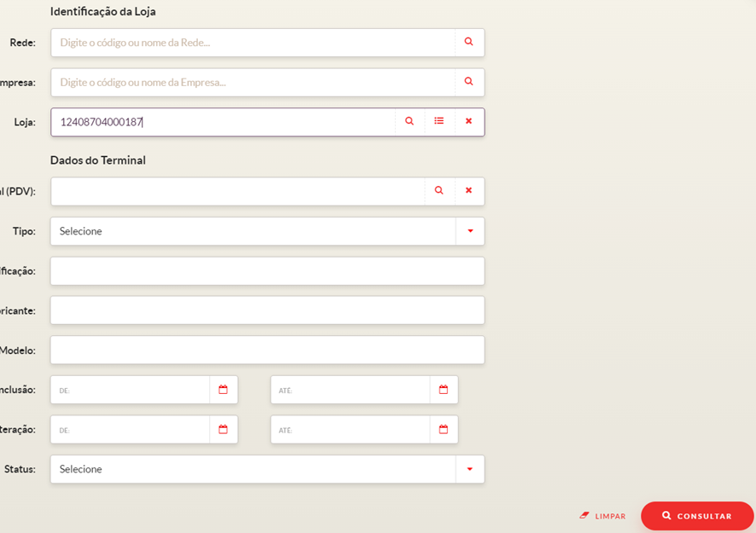Select the Status Selecione combo box
Image resolution: width=756 pixels, height=533 pixels.
(x=268, y=469)
